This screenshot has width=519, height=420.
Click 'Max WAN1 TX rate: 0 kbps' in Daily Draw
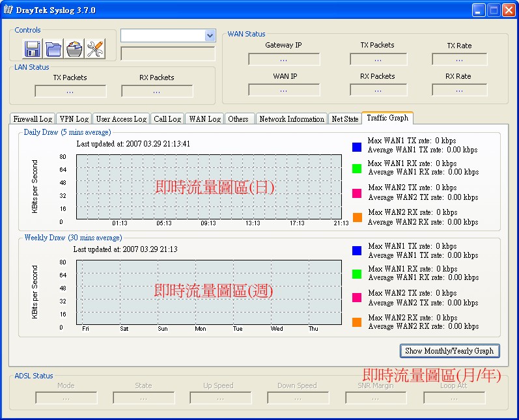tap(412, 141)
